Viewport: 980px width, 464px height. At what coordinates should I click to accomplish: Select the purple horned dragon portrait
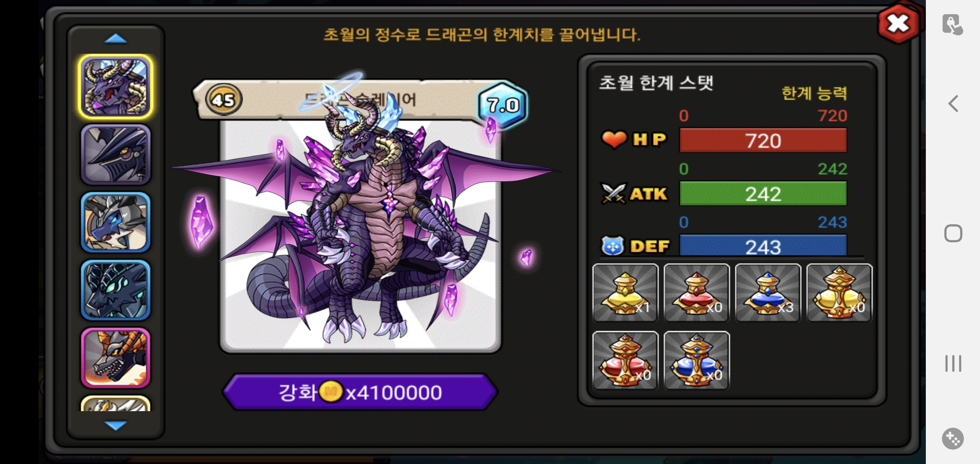click(x=116, y=87)
